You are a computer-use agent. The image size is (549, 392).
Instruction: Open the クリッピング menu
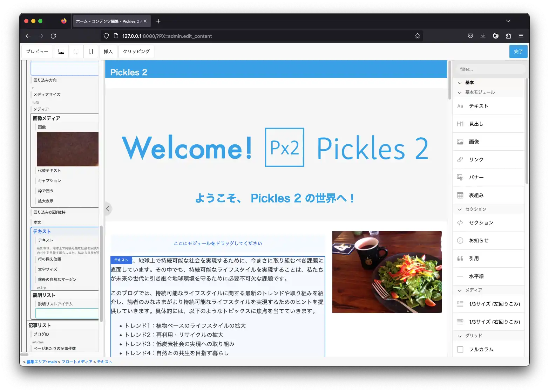136,51
